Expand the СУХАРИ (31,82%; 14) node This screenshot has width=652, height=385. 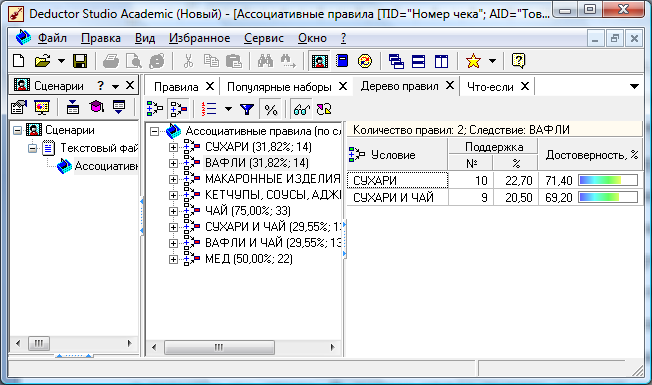click(173, 147)
